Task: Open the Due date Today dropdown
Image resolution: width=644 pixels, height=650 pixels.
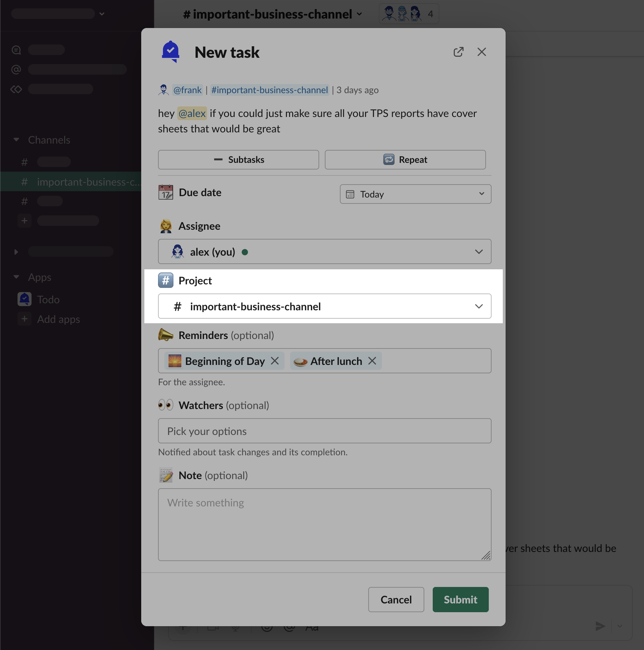Action: pyautogui.click(x=415, y=194)
